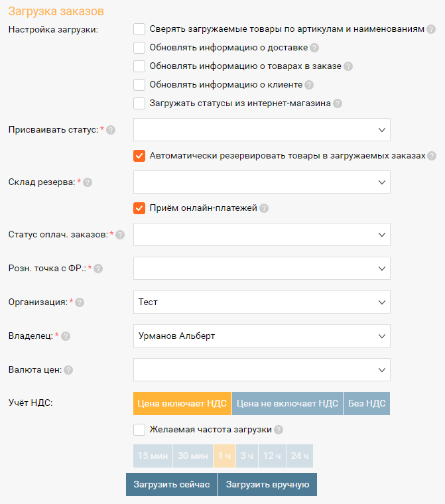Screen dimensions: 445x504
Task: Open Владелец dropdown with Урманов Альберт
Action: click(262, 336)
